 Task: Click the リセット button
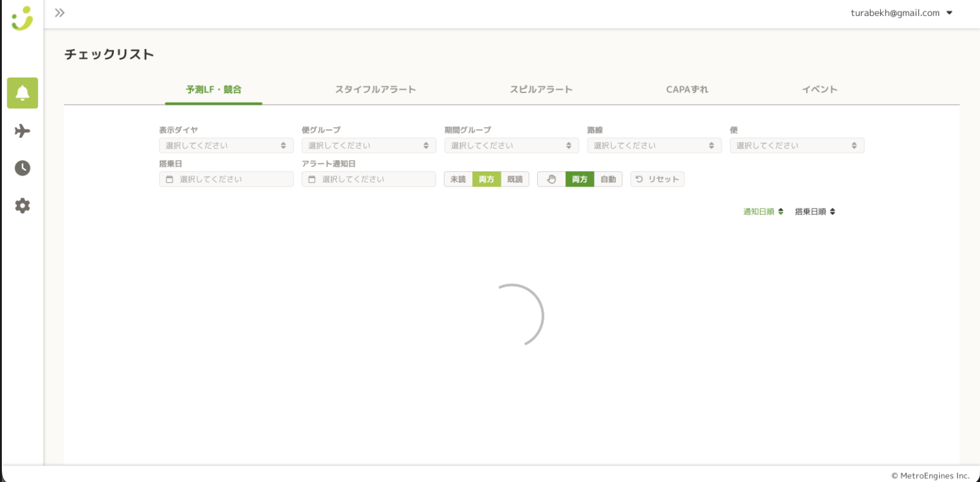[657, 179]
